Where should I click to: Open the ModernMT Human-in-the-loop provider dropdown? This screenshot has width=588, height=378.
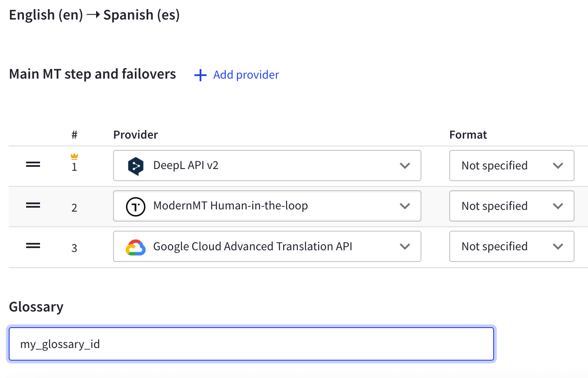[x=267, y=206]
